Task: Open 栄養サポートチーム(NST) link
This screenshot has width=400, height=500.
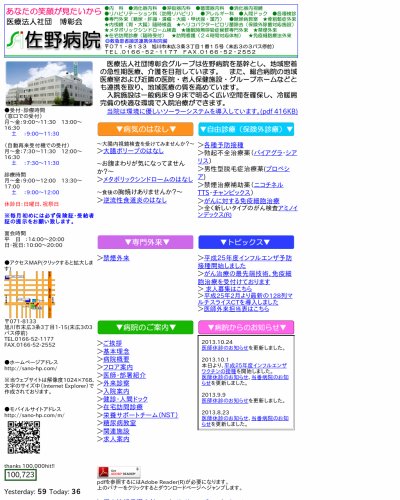Action: point(141,415)
